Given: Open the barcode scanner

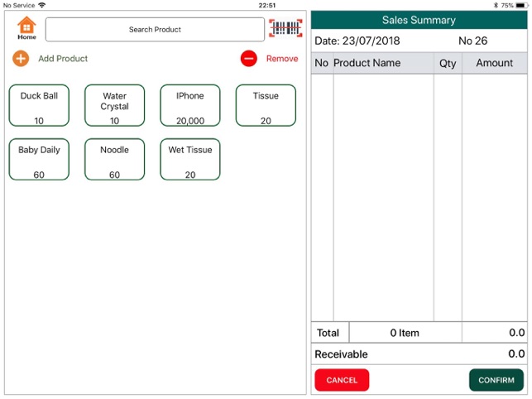Looking at the screenshot, I should (x=285, y=28).
